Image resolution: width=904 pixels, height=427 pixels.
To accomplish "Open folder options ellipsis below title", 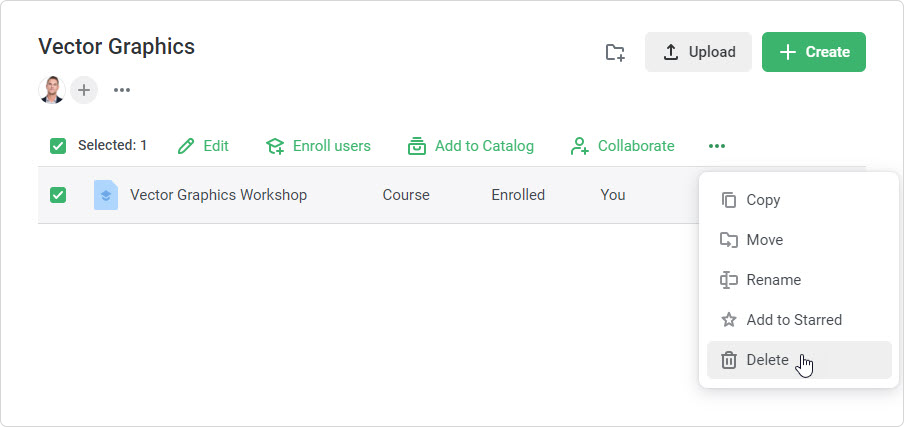I will 122,90.
